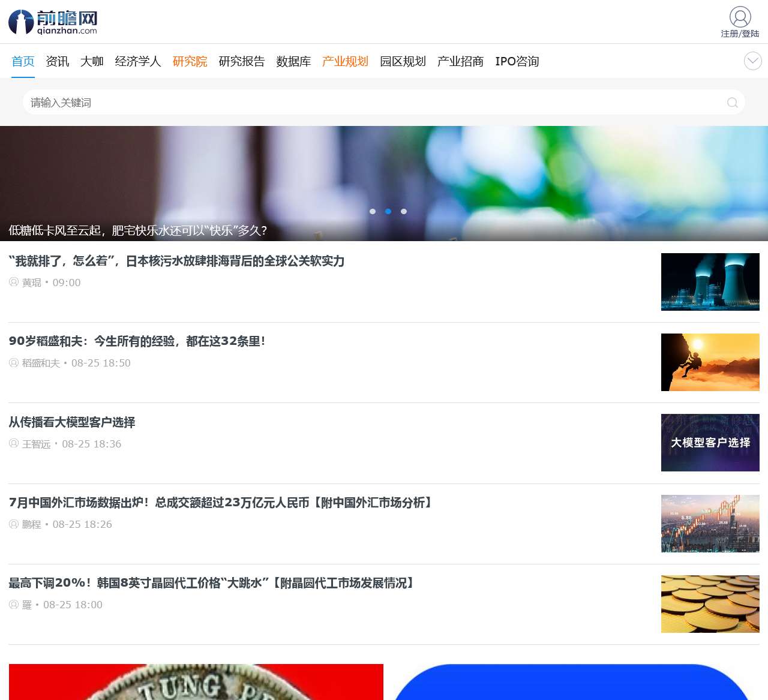This screenshot has height=700, width=768.
Task: Open banner headline 低糖低卡风至云起
Action: [138, 230]
